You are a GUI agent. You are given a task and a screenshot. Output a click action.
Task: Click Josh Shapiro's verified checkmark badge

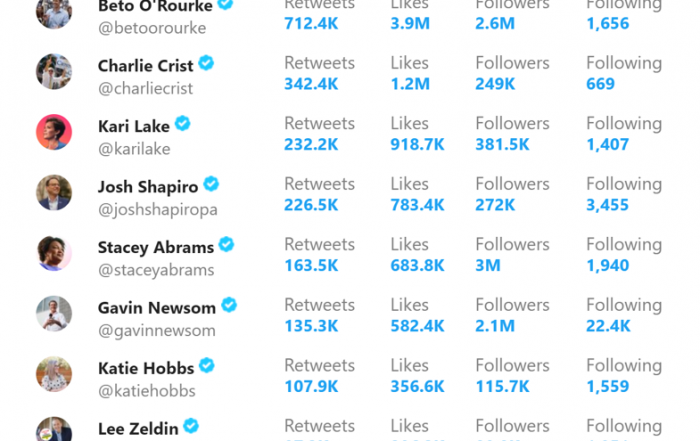[x=211, y=184]
